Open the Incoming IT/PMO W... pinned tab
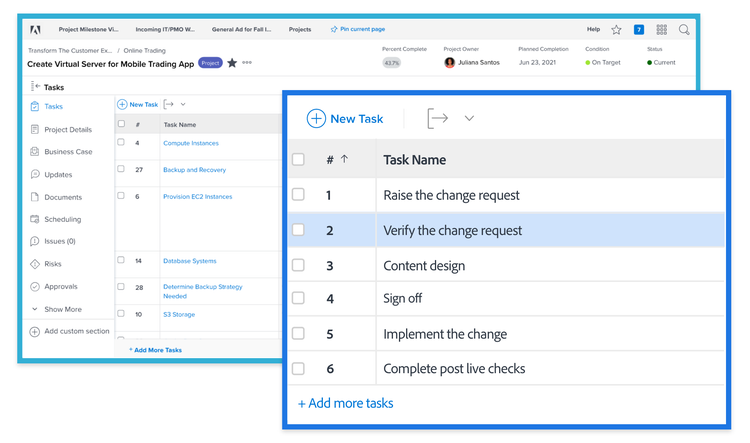The width and height of the screenshot is (750, 443). 165,29
